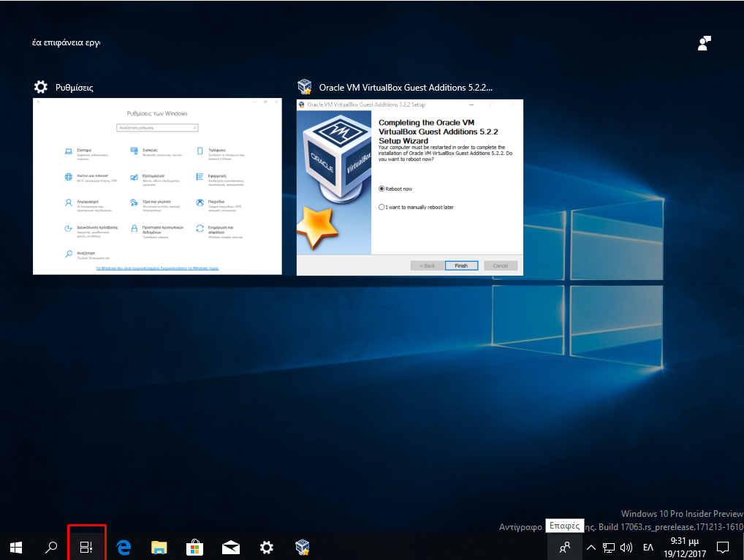Open Παιχνίδια (Gaming) Xbox icon in Settings
Image resolution: width=744 pixels, height=560 pixels.
pos(200,203)
